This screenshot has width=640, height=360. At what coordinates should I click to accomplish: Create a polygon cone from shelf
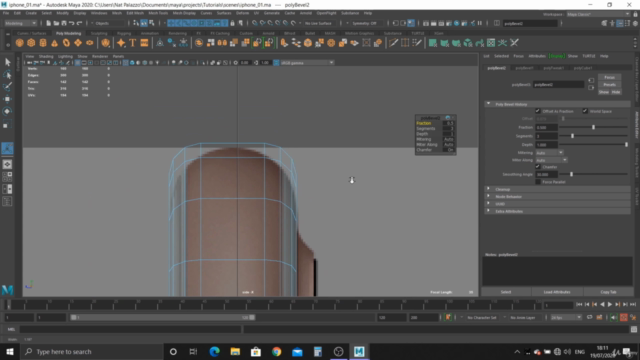pos(54,43)
